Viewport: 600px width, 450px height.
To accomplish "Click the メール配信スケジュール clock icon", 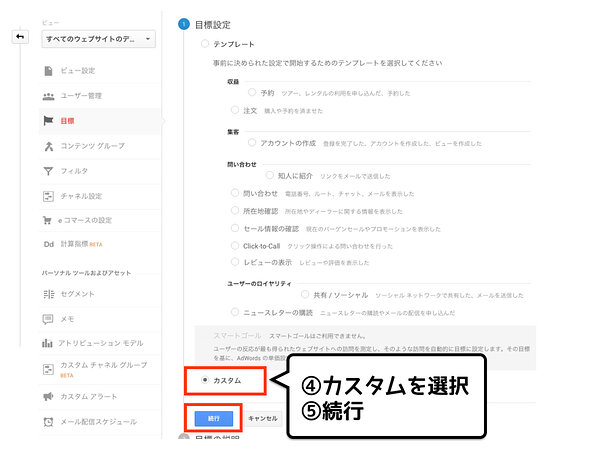I will tap(48, 422).
